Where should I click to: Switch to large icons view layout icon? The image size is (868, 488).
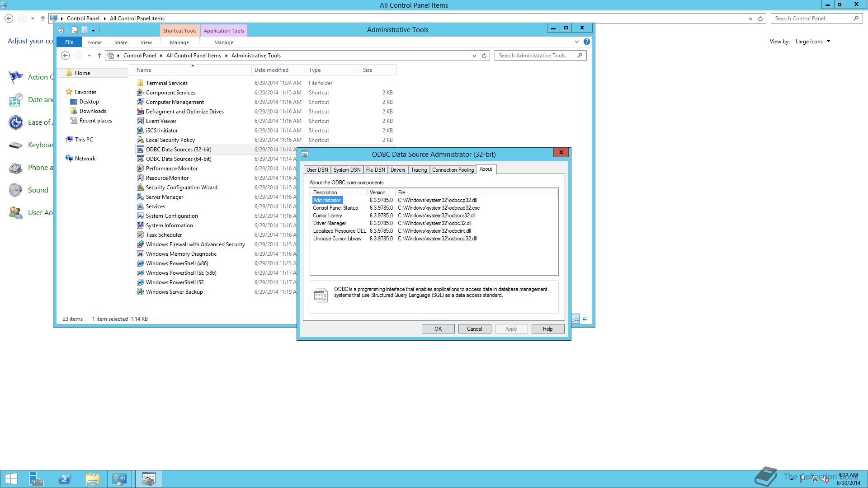(585, 319)
